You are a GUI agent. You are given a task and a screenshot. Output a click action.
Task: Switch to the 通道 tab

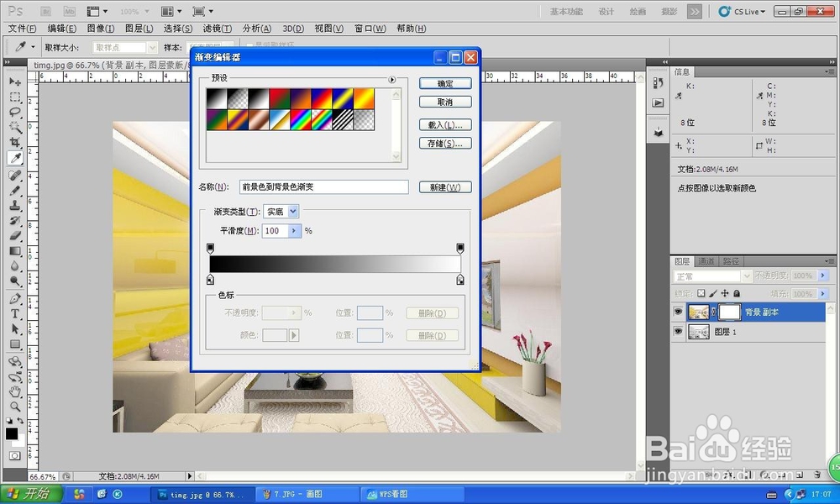(x=706, y=261)
